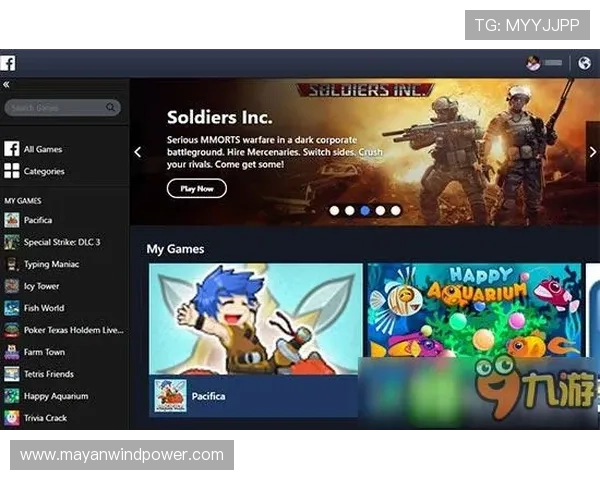Image resolution: width=600 pixels, height=480 pixels.
Task: Click Tetris Friends game icon
Action: (12, 374)
